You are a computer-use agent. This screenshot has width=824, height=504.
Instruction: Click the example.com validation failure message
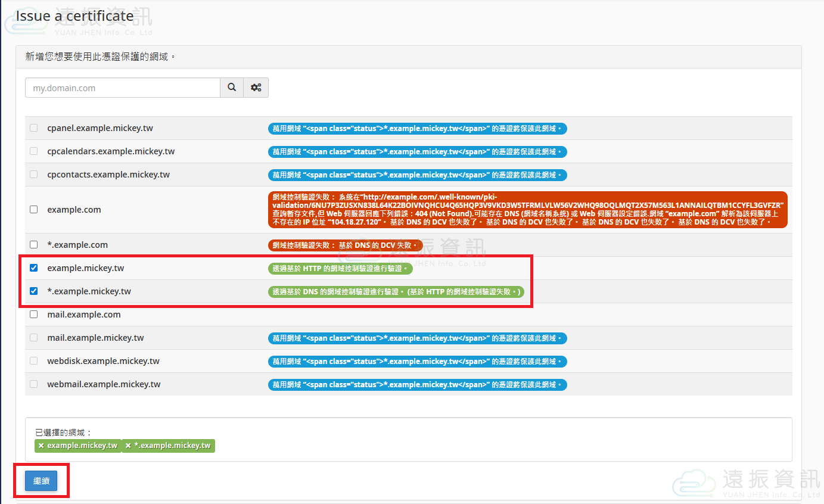click(527, 210)
